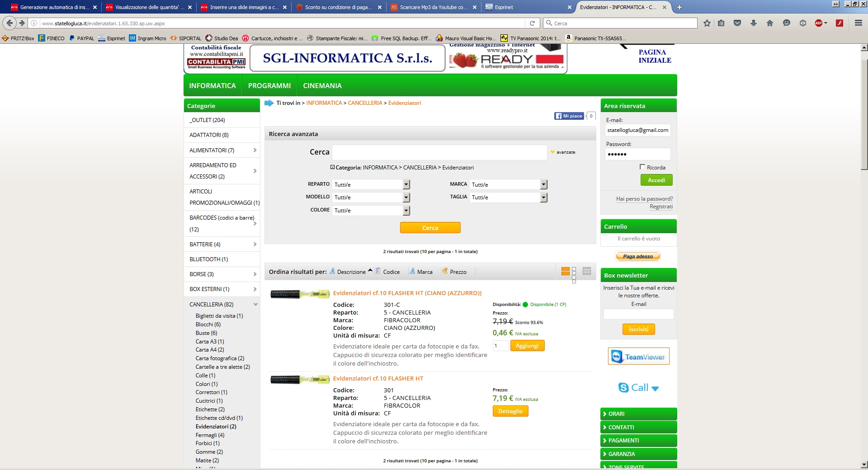Save page to Pocket icon
868x470 pixels.
pos(737,23)
